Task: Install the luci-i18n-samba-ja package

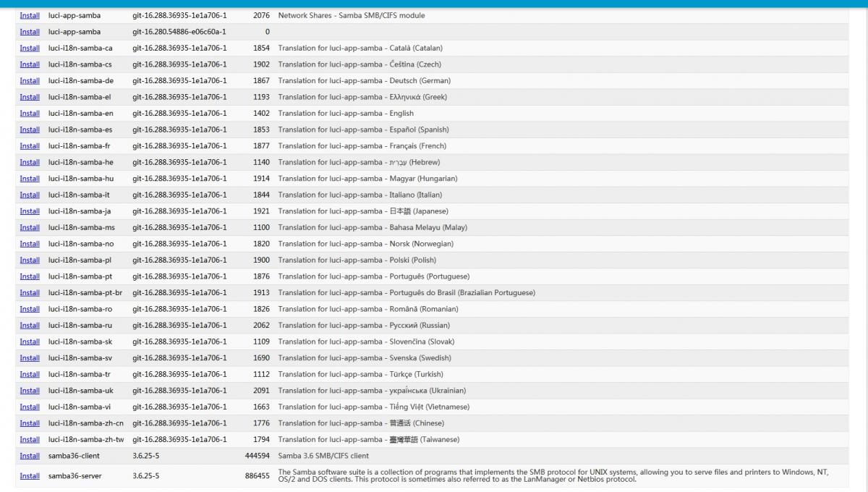Action: tap(30, 211)
